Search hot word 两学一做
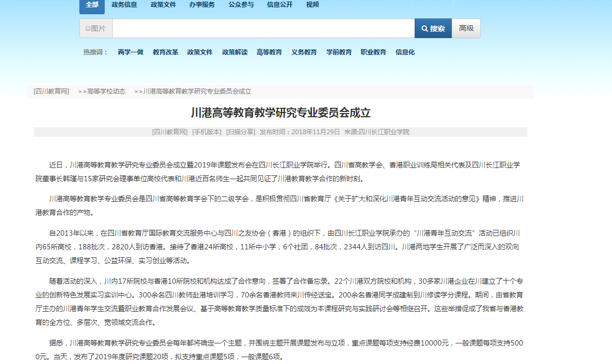 click(x=131, y=52)
